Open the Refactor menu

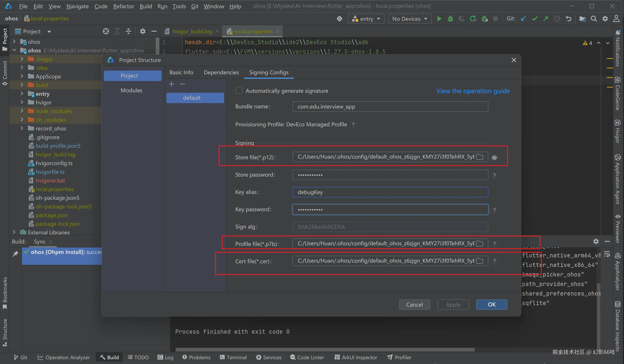click(x=123, y=6)
